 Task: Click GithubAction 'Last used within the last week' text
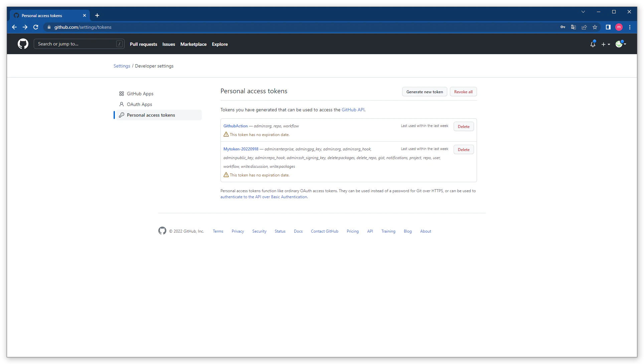425,126
